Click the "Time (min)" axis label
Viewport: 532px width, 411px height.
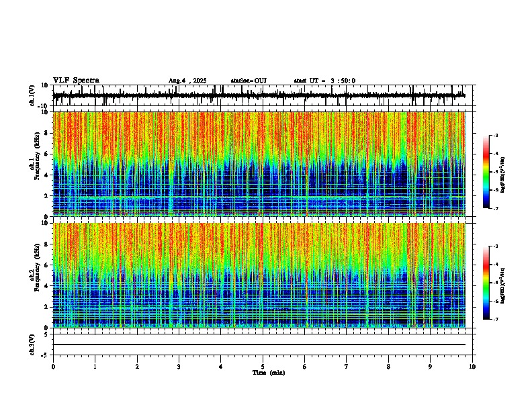269,373
